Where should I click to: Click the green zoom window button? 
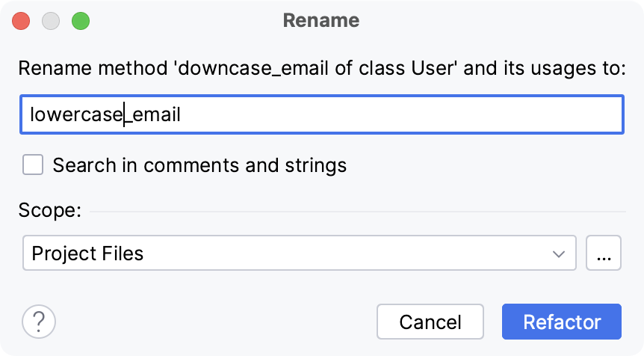pos(80,20)
